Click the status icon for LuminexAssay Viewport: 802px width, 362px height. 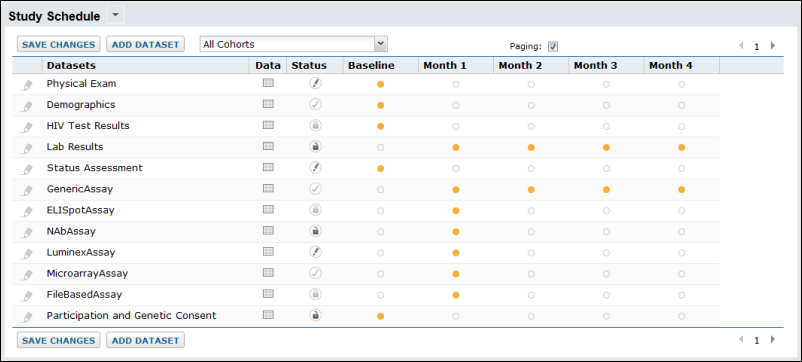pos(316,252)
